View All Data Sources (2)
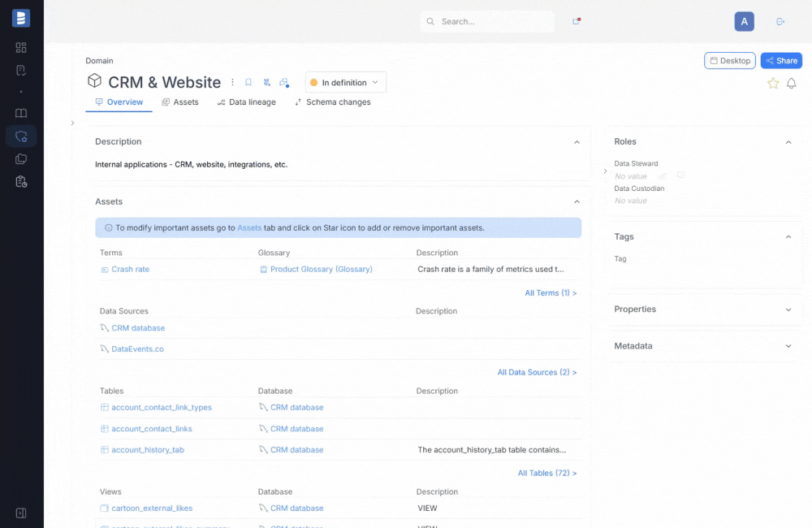The width and height of the screenshot is (812, 528). (x=537, y=373)
